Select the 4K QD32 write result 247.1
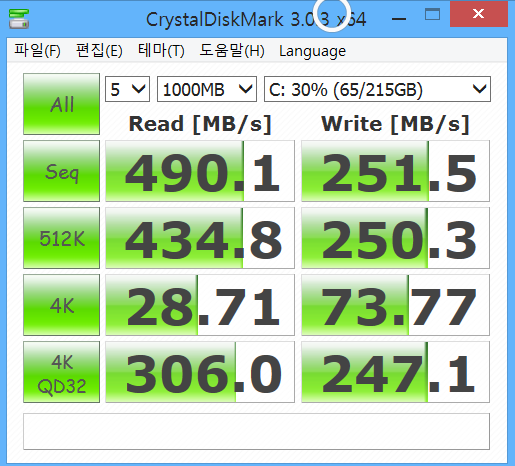This screenshot has width=515, height=466. [x=395, y=372]
